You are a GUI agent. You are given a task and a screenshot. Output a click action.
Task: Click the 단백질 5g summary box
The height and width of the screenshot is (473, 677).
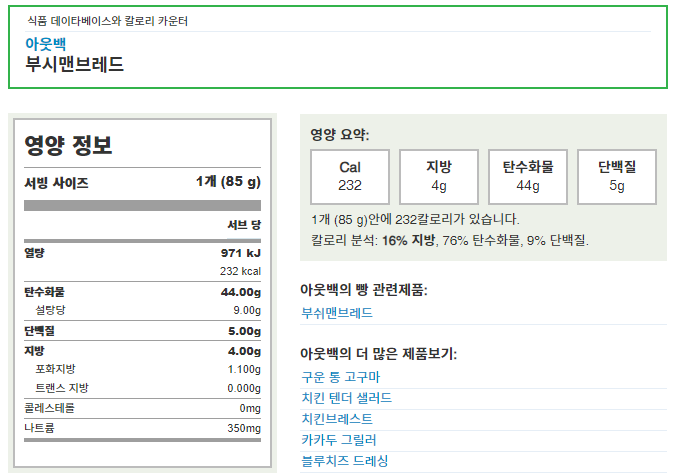617,177
